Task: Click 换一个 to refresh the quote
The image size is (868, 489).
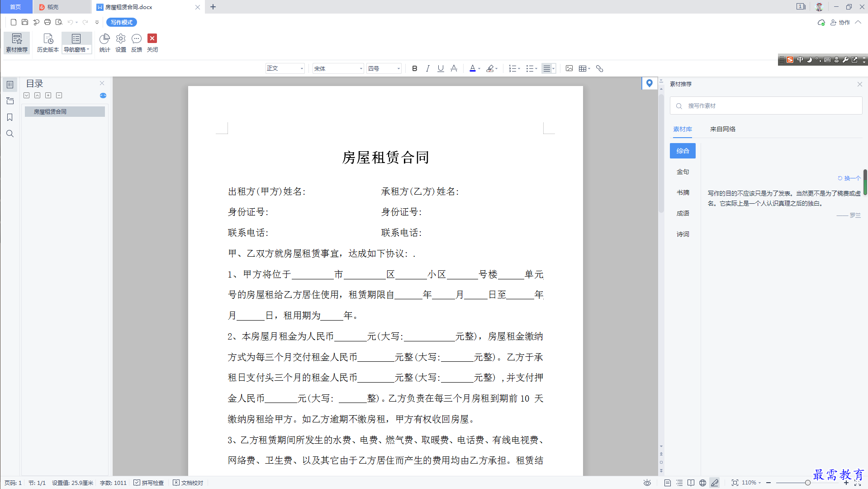Action: (x=849, y=178)
